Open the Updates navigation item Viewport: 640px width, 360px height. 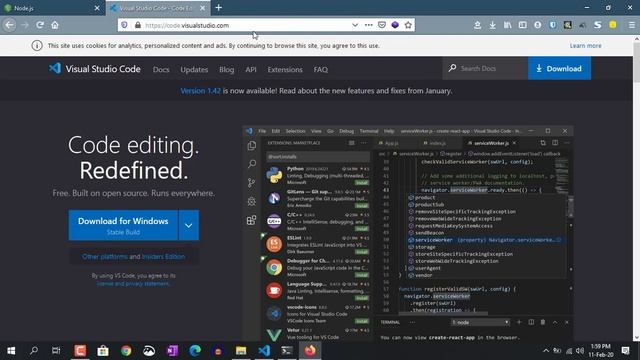click(194, 69)
